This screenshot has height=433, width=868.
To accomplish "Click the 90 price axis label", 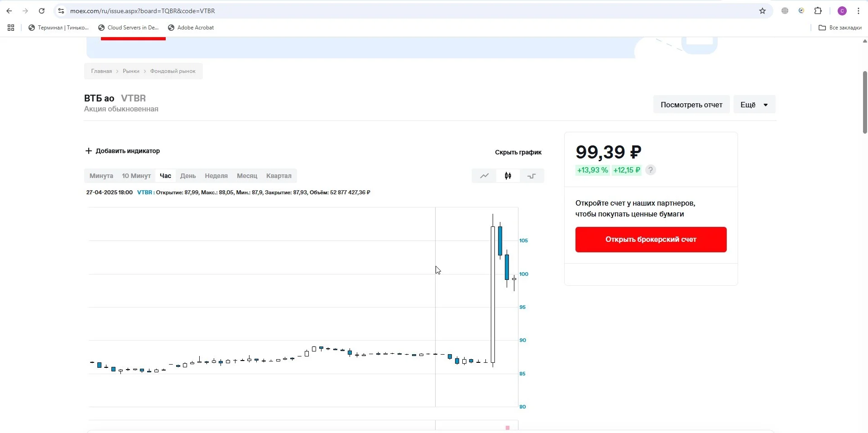I will (523, 340).
